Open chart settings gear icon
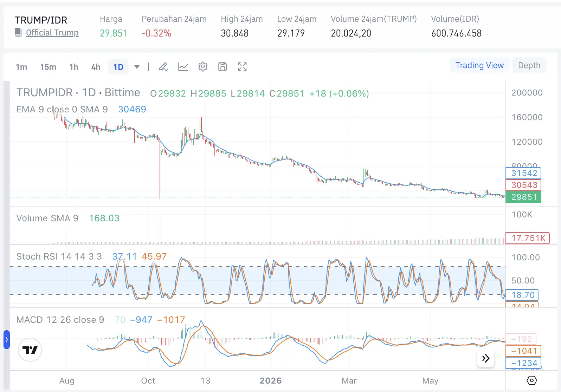 click(x=203, y=66)
